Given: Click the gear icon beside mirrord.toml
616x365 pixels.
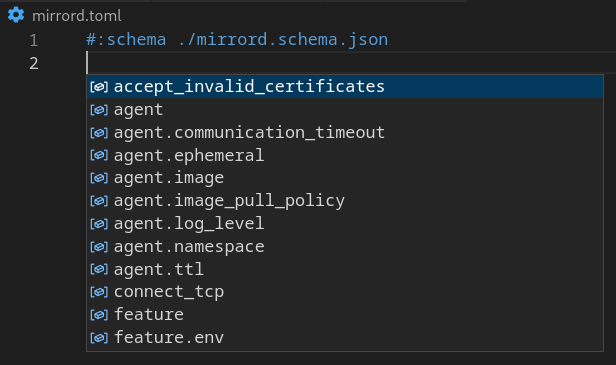Looking at the screenshot, I should 16,15.
